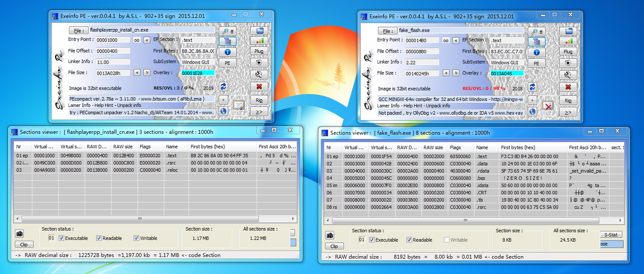
Task: Toggle Executable checkbox in flashplayerpp Sections viewer
Action: 61,238
